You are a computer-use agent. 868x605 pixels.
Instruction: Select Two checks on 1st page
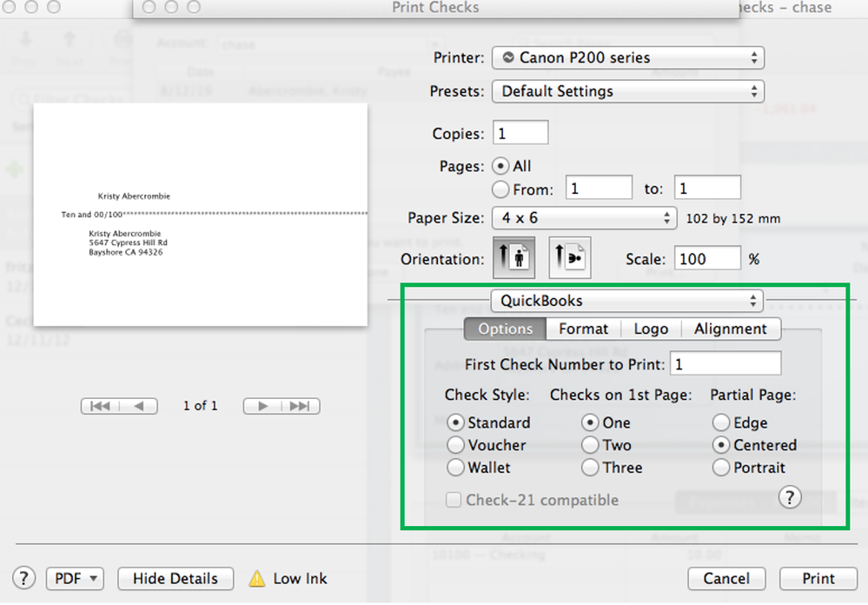pos(590,445)
